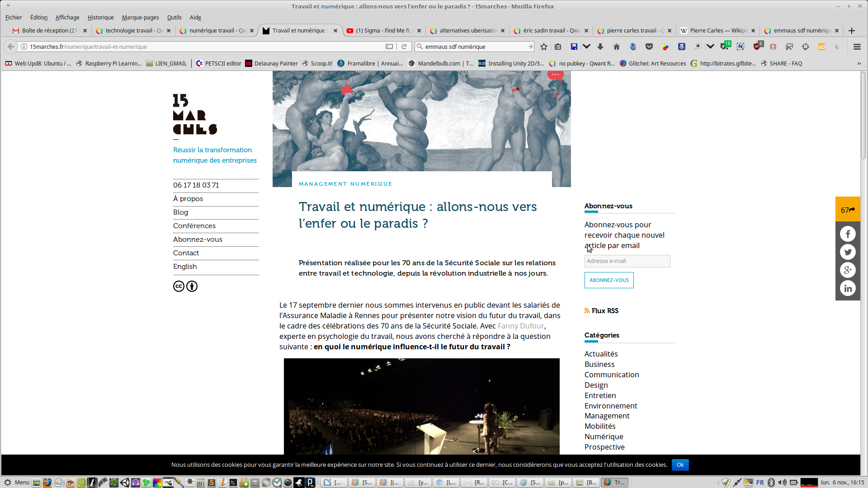
Task: Click the Pocket save icon
Action: tap(649, 47)
